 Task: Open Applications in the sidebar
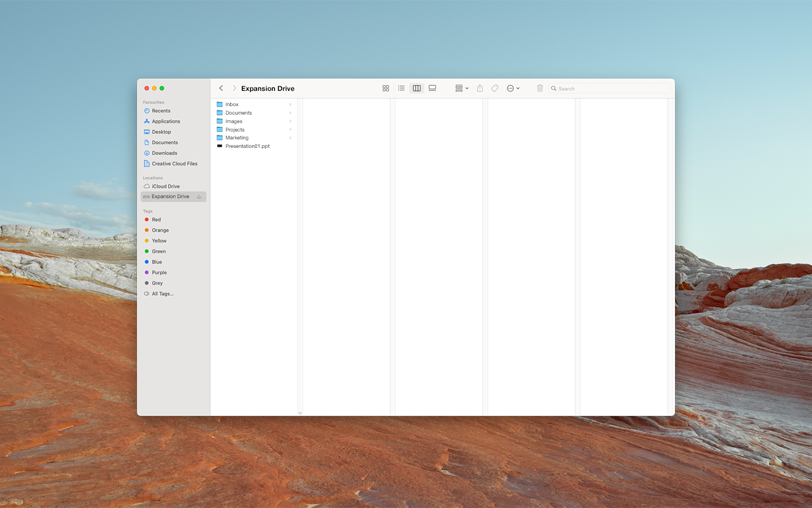pyautogui.click(x=166, y=121)
